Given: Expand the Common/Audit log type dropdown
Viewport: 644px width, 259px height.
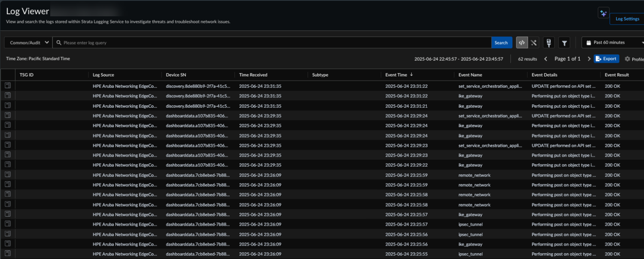Looking at the screenshot, I should tap(29, 42).
